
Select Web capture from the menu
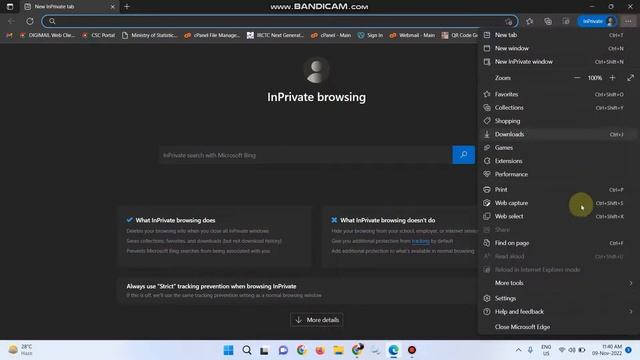(557, 203)
